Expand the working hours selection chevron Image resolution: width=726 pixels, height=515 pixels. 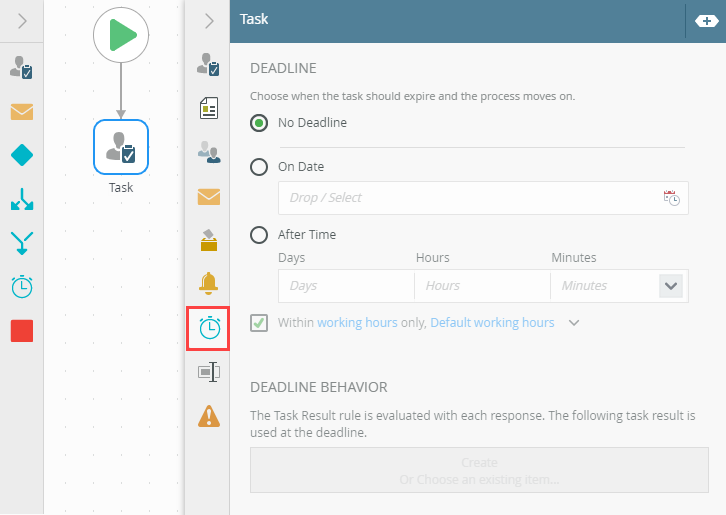(x=574, y=323)
